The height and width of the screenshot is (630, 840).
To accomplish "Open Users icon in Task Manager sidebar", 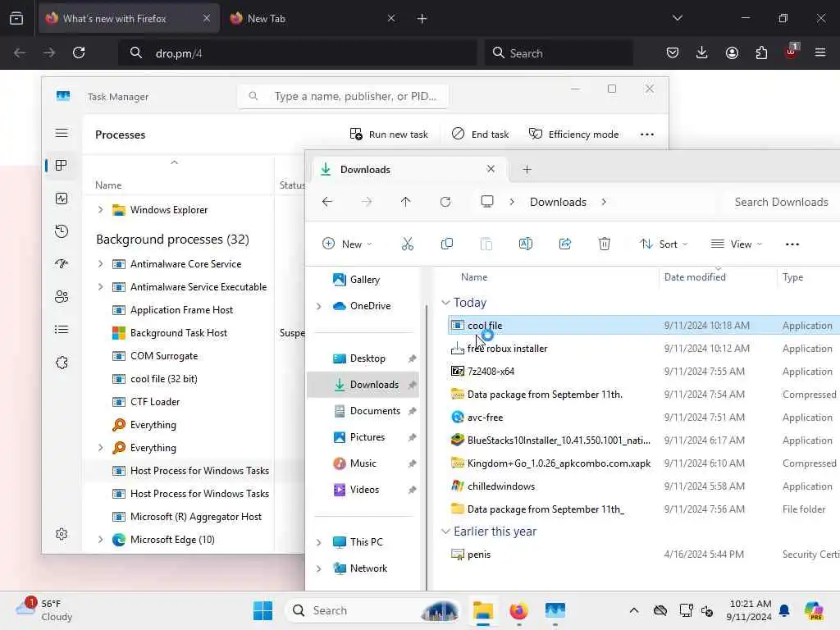I will 62,297.
